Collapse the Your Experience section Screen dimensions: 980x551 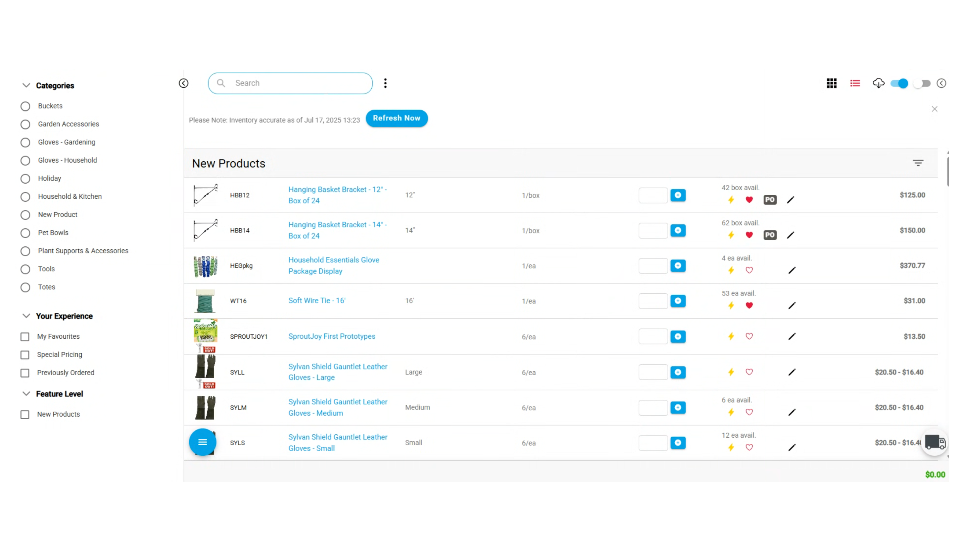[26, 316]
